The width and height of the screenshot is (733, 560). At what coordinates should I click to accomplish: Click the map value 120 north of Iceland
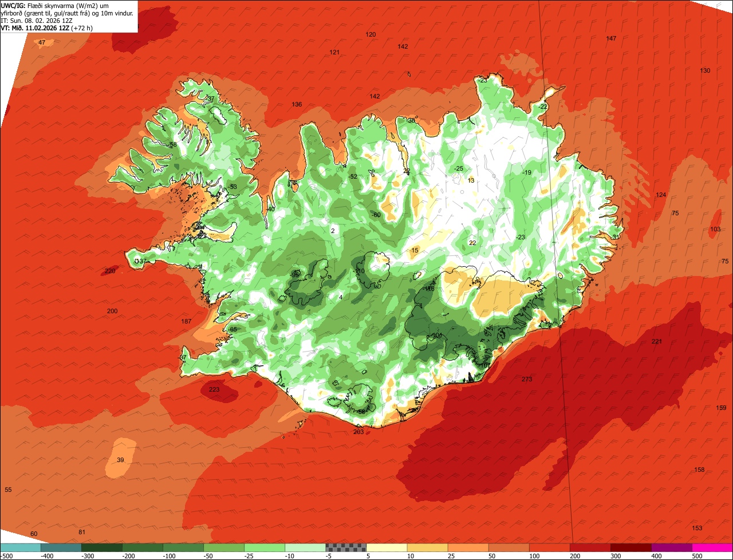point(371,34)
